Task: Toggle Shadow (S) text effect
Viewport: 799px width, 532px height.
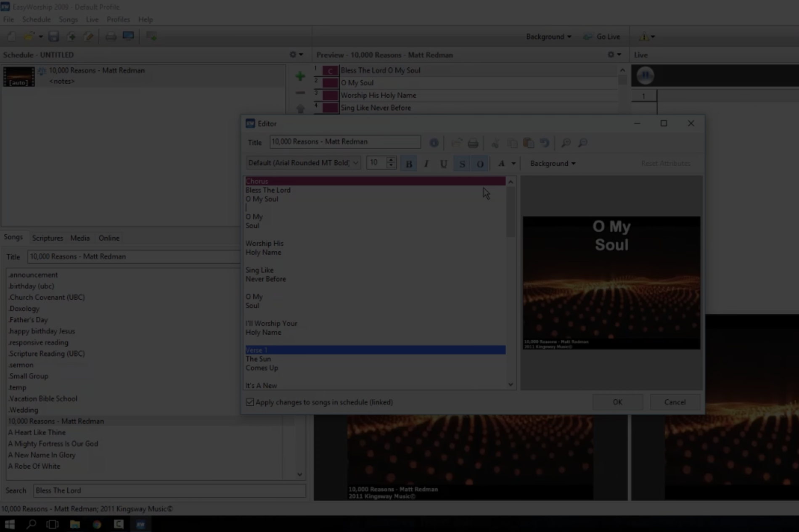Action: pyautogui.click(x=462, y=163)
